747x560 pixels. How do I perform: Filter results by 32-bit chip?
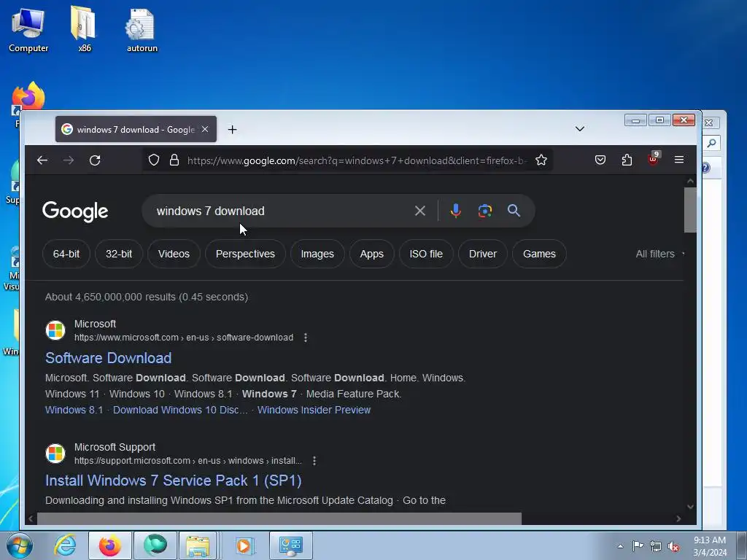coord(119,254)
